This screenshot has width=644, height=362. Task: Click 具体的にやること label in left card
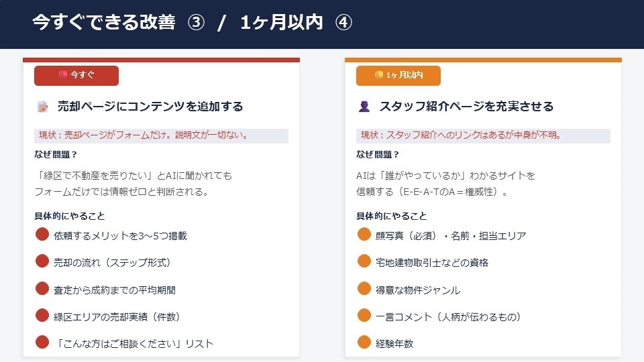tap(70, 217)
